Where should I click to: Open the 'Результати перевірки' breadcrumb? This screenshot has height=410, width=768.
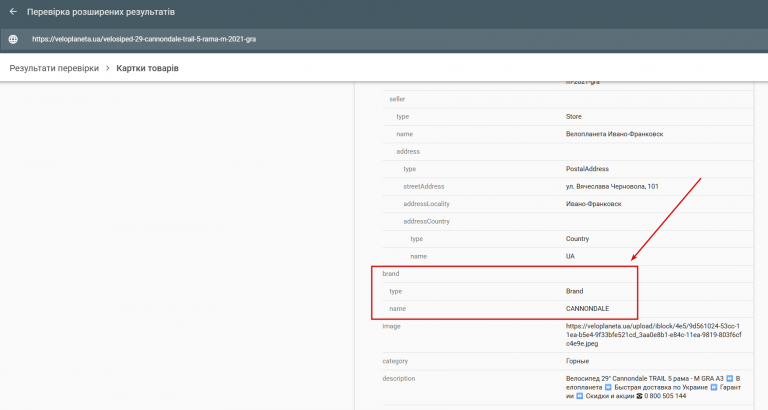click(x=54, y=68)
